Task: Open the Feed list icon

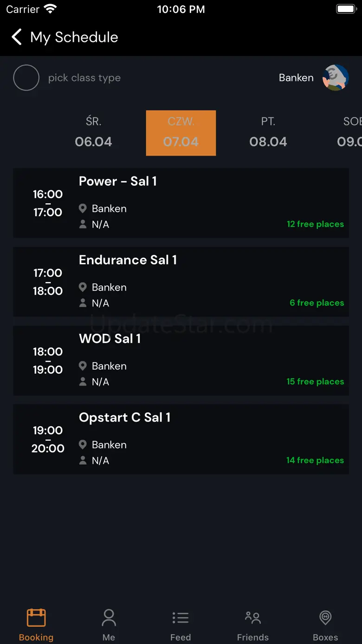Action: click(181, 618)
